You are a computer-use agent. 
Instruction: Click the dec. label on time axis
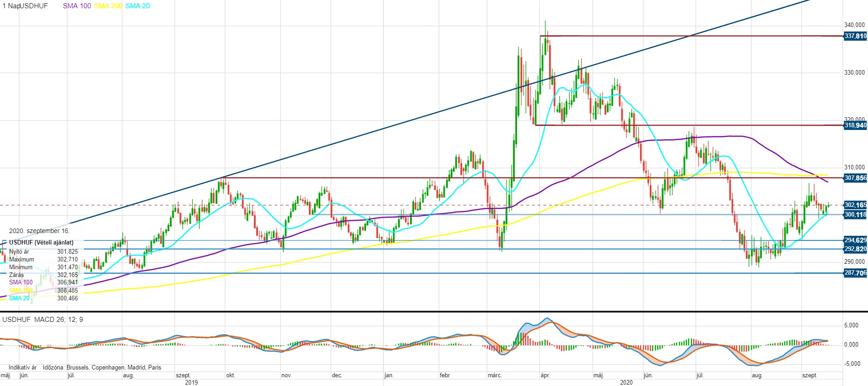[x=337, y=375]
